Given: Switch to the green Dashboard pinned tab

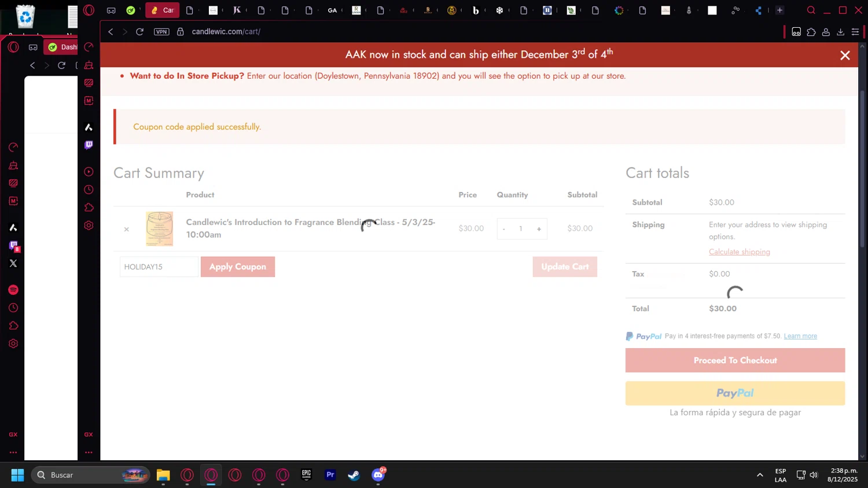Looking at the screenshot, I should [x=131, y=10].
